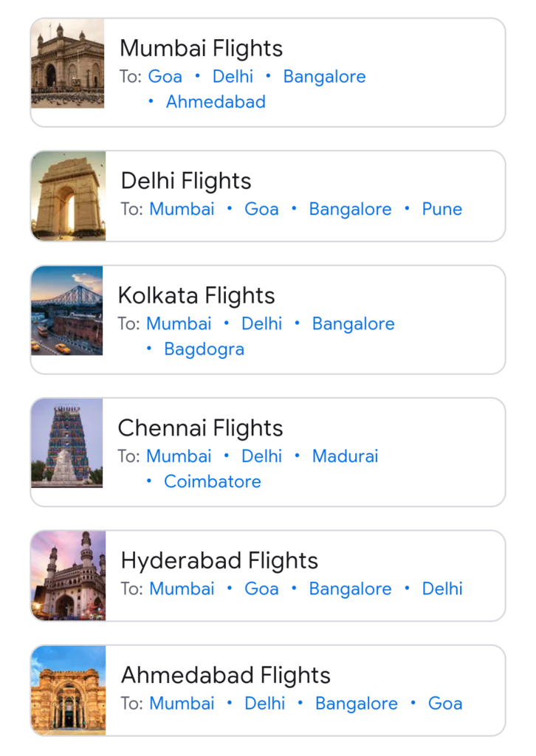This screenshot has width=536, height=756.
Task: Open the Delhi Flights heading
Action: pos(186,181)
